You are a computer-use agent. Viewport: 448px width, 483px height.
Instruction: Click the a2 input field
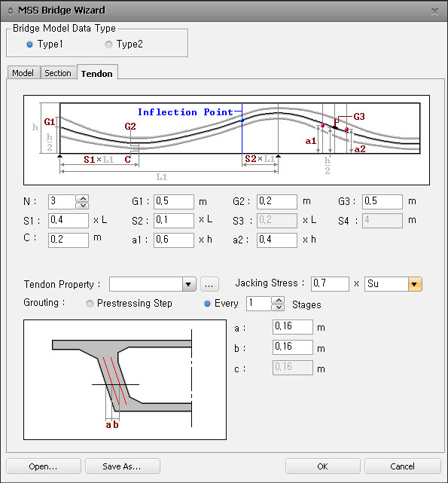click(277, 240)
